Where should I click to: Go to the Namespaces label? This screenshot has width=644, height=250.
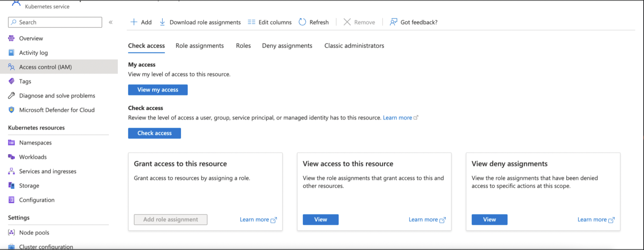click(35, 143)
